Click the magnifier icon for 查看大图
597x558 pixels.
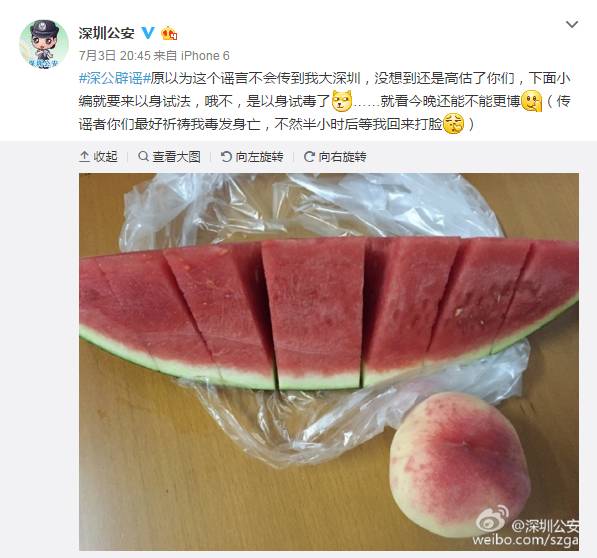tap(143, 156)
